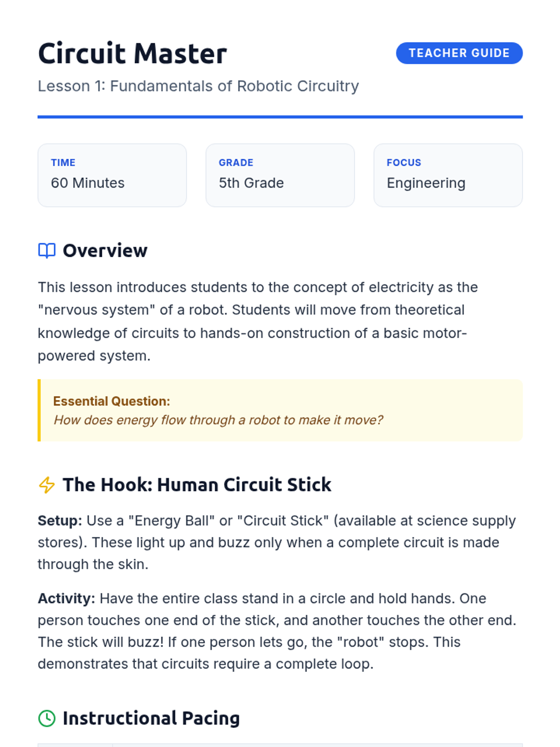Click the bold Setup: label

tap(60, 521)
